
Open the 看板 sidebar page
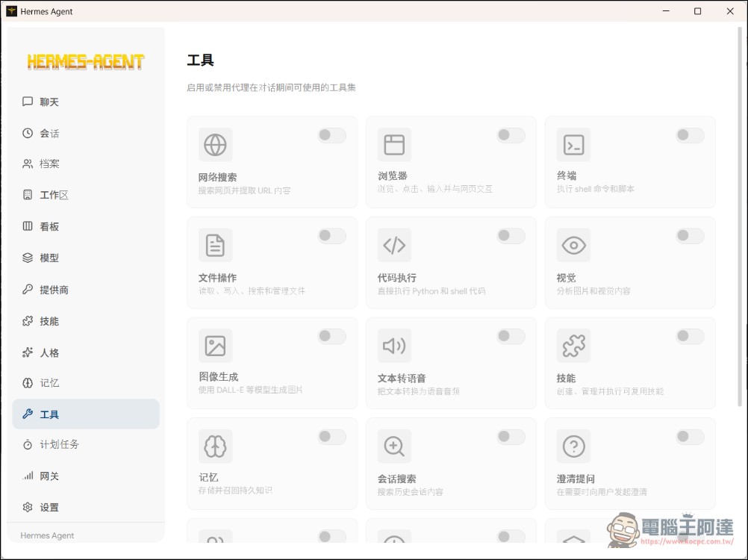tap(86, 226)
